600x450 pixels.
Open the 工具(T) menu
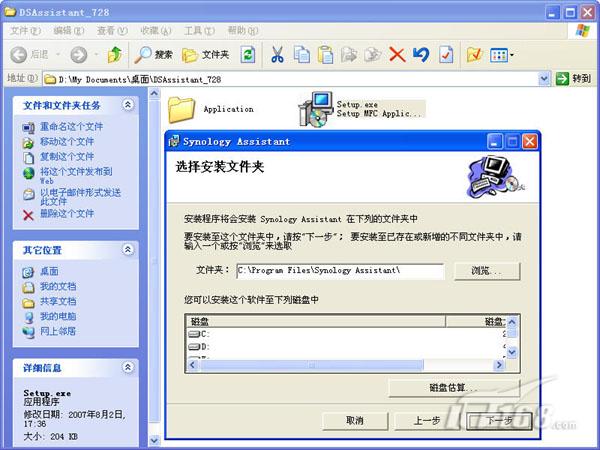[x=199, y=31]
